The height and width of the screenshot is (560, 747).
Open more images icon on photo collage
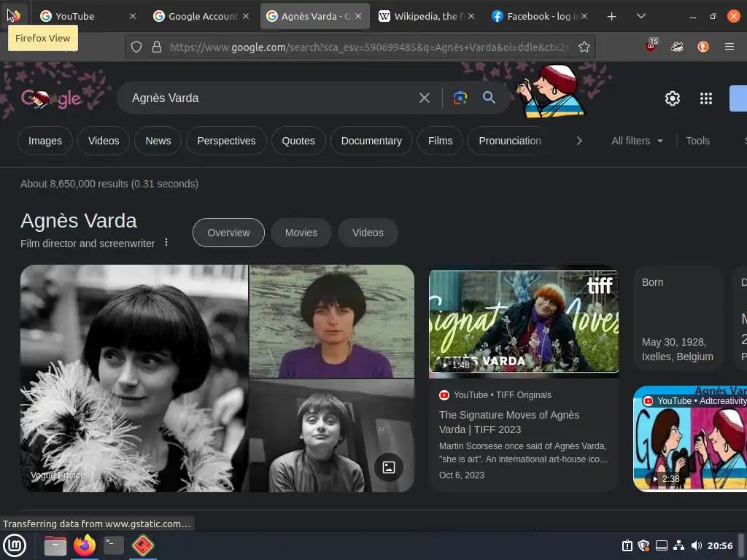389,467
